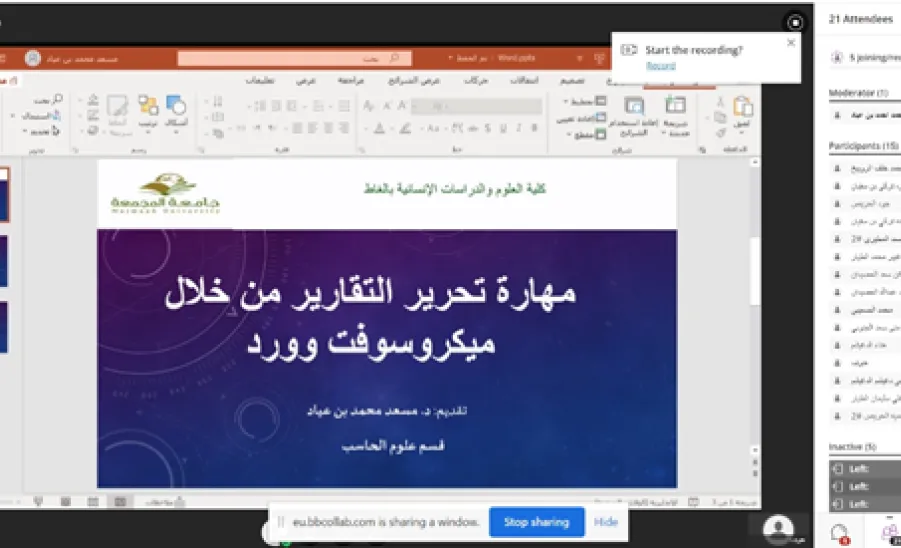Click the slide pane vertical scrollbar thumb
This screenshot has width=901, height=548.
(755, 270)
